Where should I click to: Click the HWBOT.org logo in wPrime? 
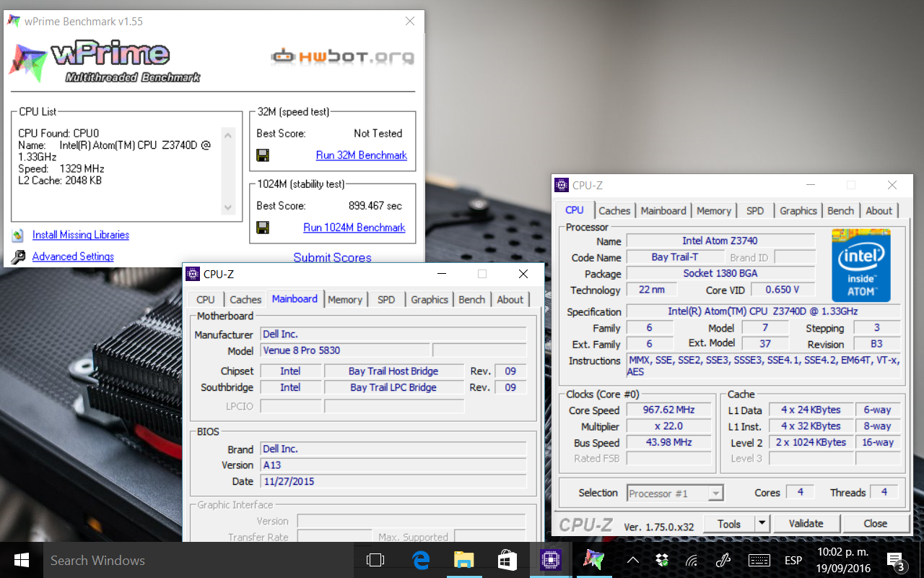pos(343,56)
